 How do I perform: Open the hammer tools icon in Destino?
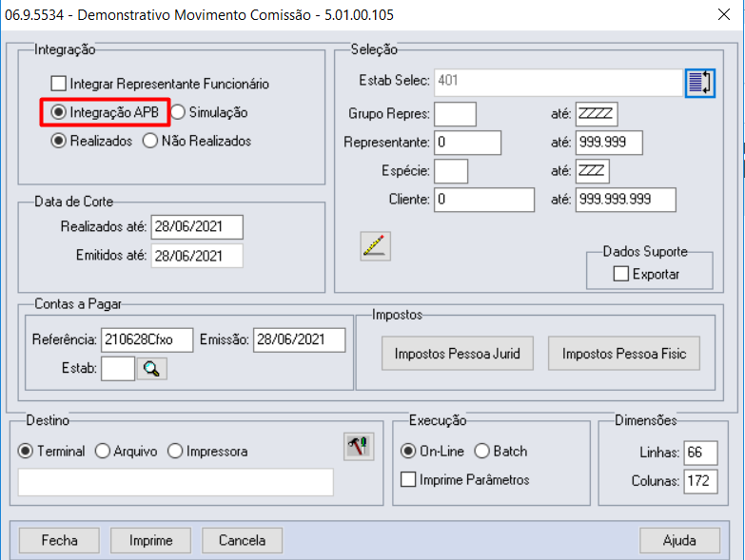(359, 447)
